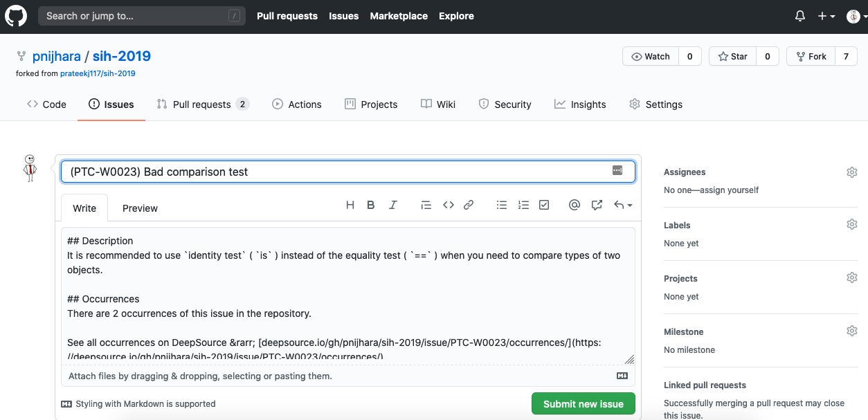This screenshot has height=420, width=868.
Task: Go to the Pull requests repository tab
Action: [201, 104]
